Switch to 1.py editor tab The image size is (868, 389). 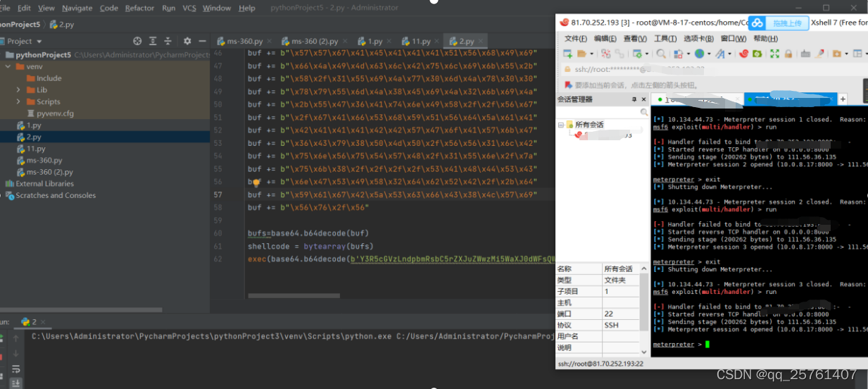point(374,42)
